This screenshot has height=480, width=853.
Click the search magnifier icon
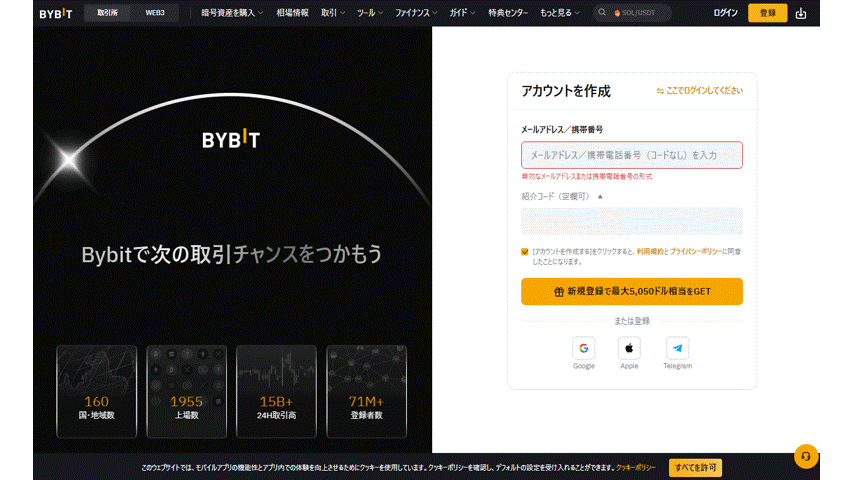click(602, 13)
